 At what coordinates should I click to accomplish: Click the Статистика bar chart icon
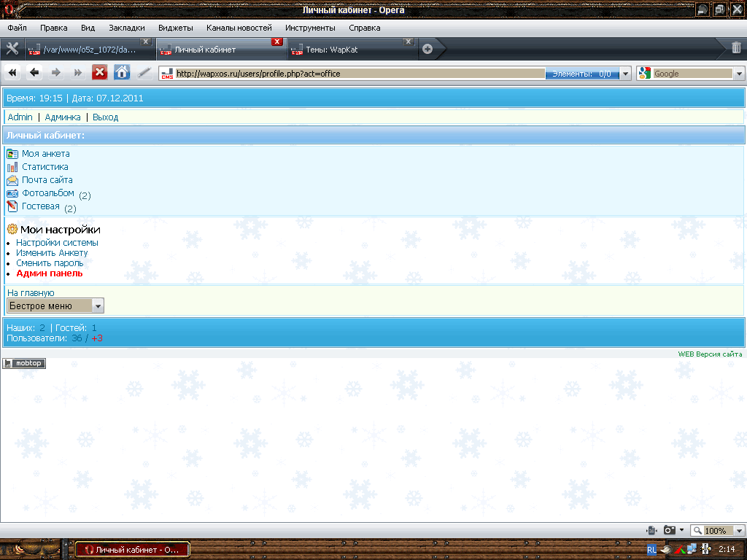[12, 167]
